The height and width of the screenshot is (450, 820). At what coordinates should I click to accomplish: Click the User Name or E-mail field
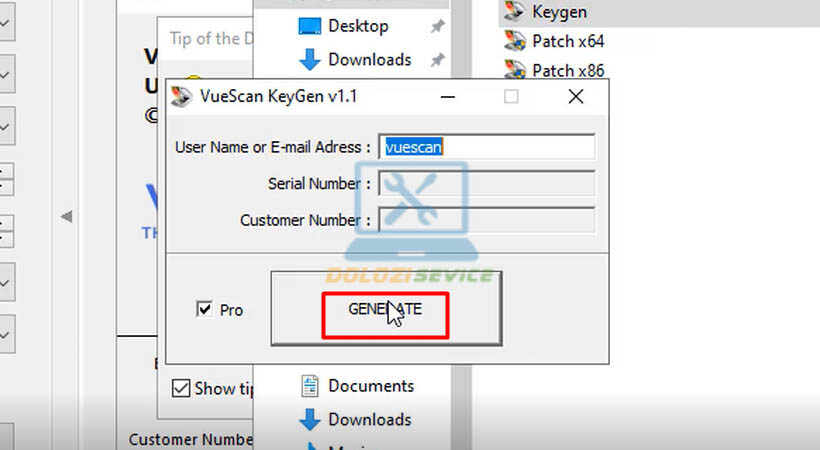coord(486,147)
